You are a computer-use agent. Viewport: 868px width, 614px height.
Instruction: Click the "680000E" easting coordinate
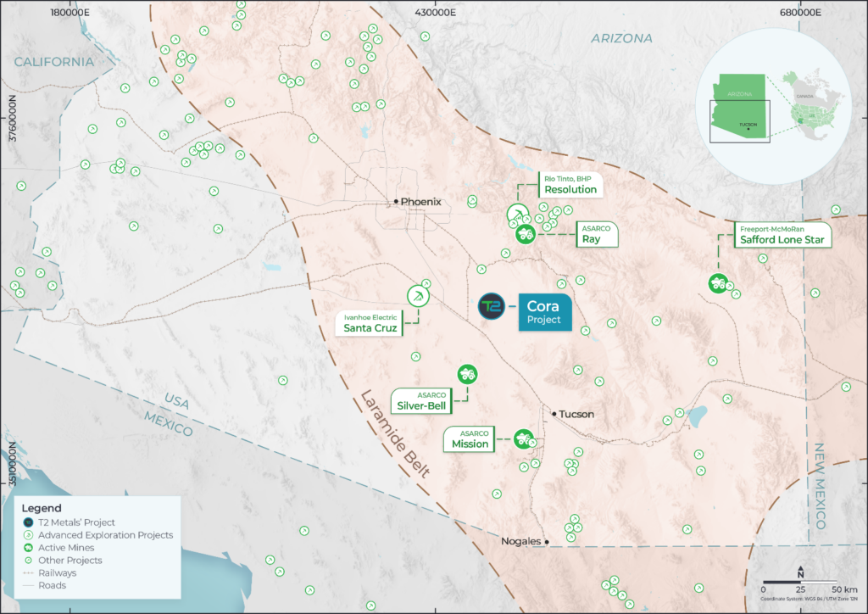[x=800, y=12]
